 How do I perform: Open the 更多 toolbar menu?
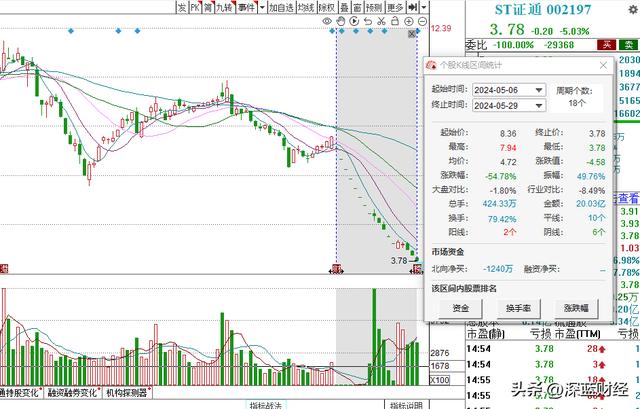click(x=395, y=7)
